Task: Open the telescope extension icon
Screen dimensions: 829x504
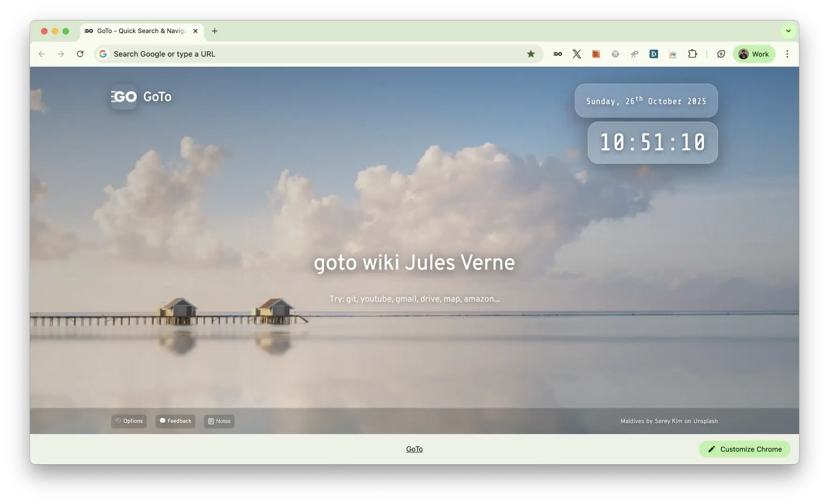Action: (634, 54)
